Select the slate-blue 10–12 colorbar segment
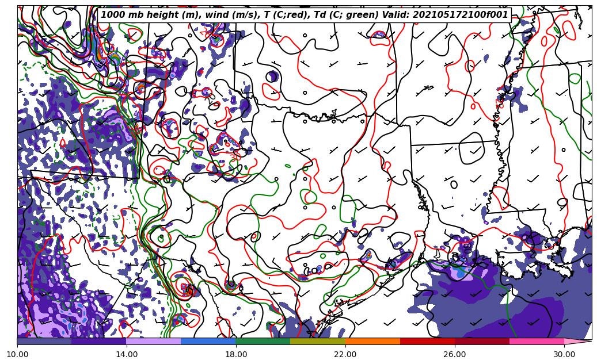 coord(44,341)
